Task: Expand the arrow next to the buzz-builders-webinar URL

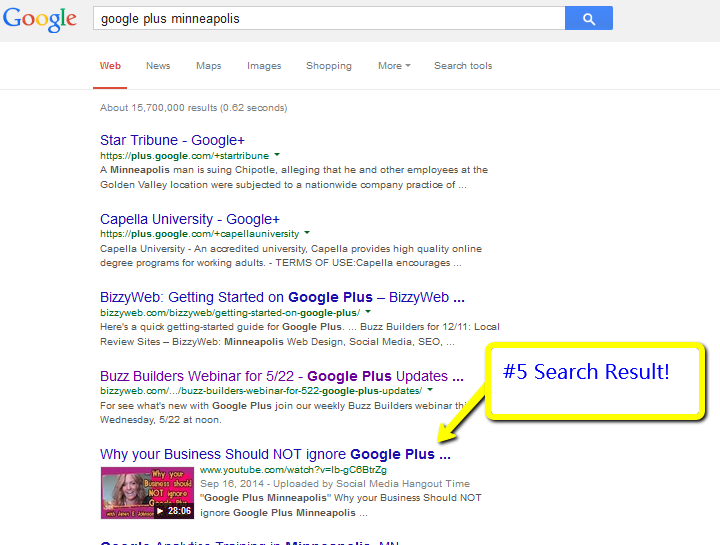Action: pyautogui.click(x=430, y=390)
